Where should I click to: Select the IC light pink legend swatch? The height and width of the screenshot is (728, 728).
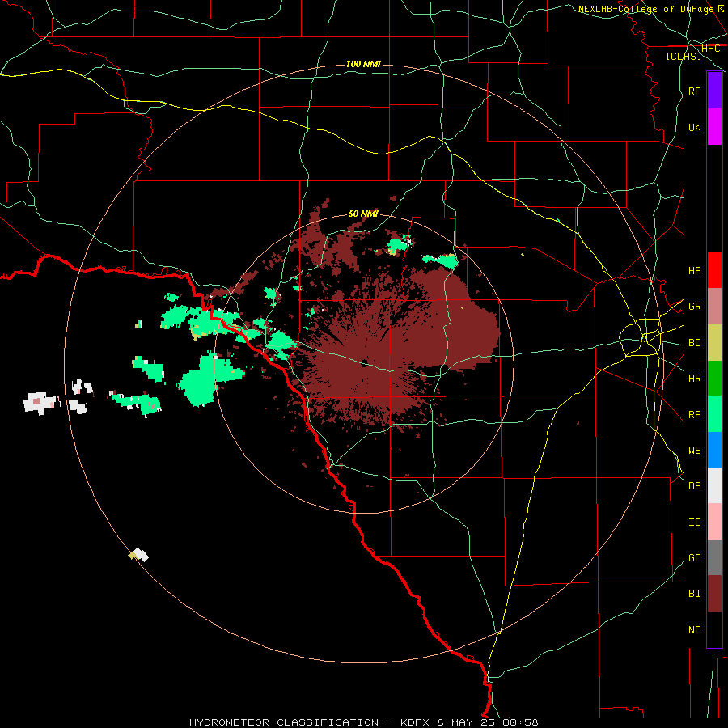coord(714,522)
